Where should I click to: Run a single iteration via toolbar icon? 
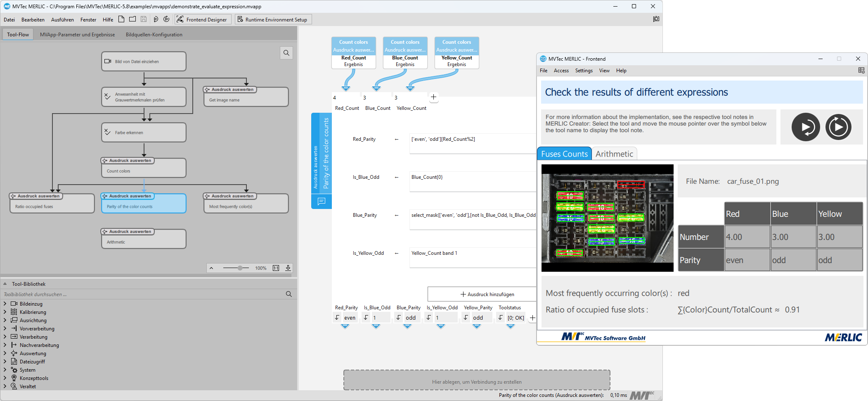[156, 19]
